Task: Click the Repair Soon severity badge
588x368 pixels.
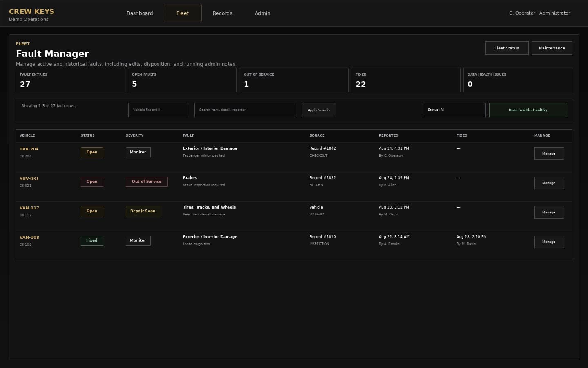Action: pyautogui.click(x=143, y=211)
